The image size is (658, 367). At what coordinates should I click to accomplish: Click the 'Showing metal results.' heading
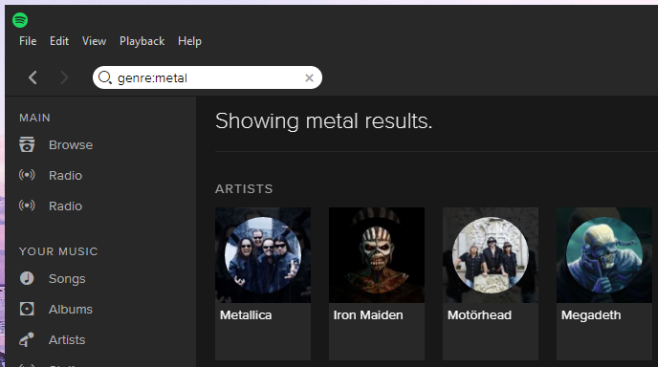click(x=324, y=121)
